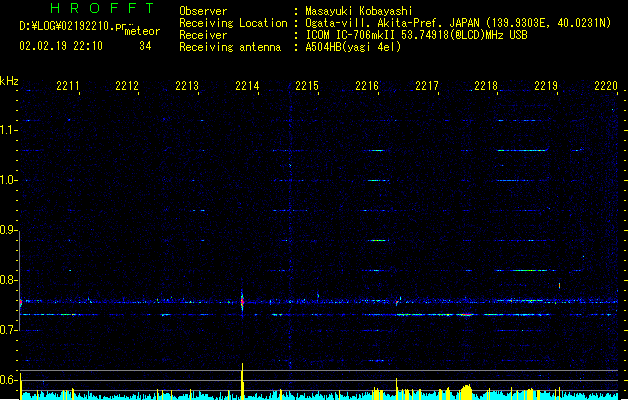629x400 pixels.
Task: Click the 0.8 kHz frequency label
Action: (x=8, y=280)
